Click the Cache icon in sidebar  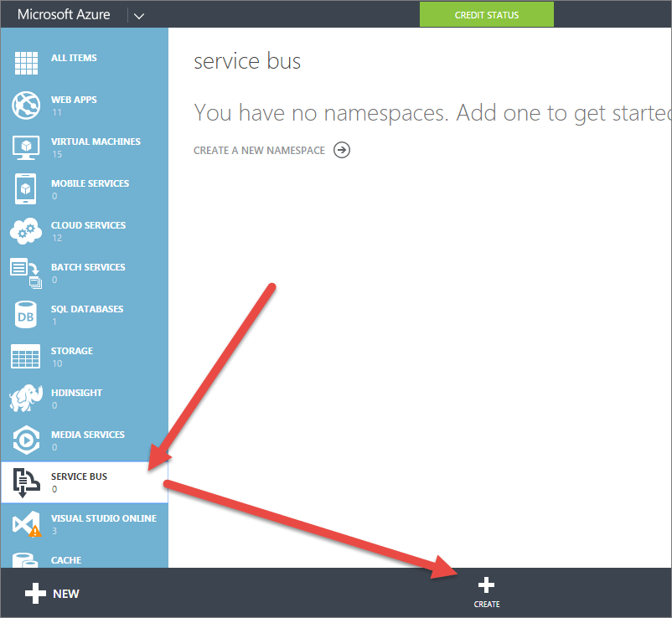click(25, 559)
